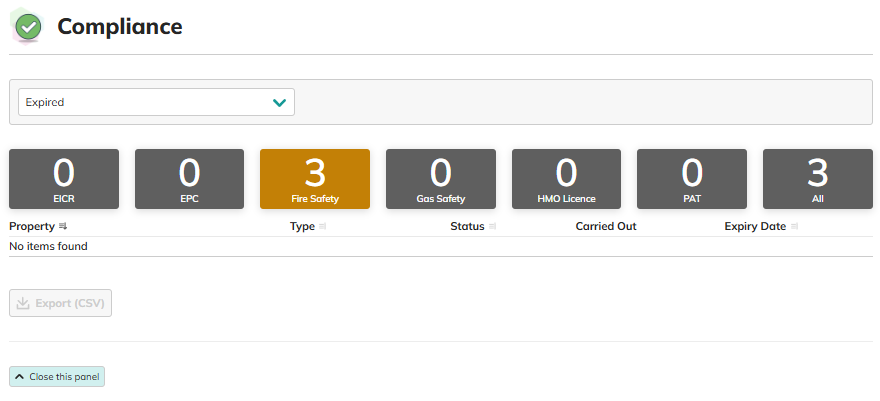
Task: Sort by Property using its sort icon
Action: click(63, 227)
